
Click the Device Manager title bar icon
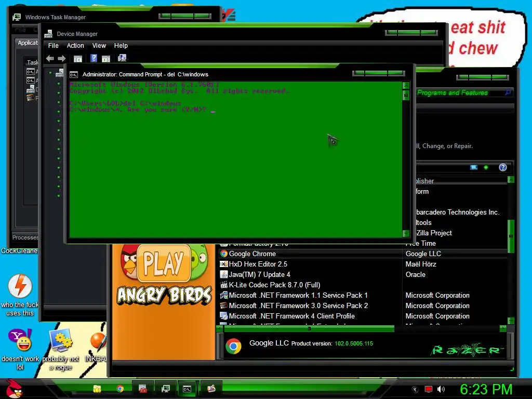pos(48,34)
